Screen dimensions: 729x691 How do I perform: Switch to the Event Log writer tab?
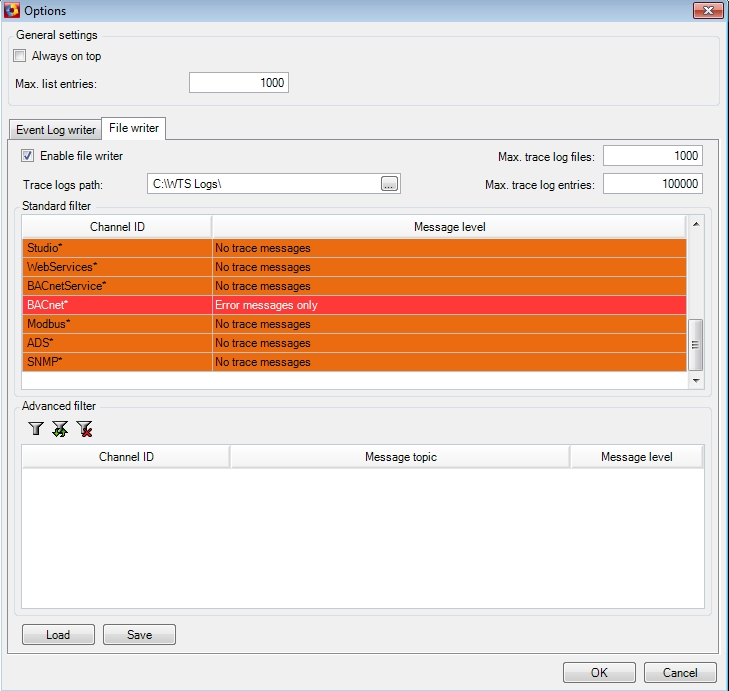click(56, 130)
